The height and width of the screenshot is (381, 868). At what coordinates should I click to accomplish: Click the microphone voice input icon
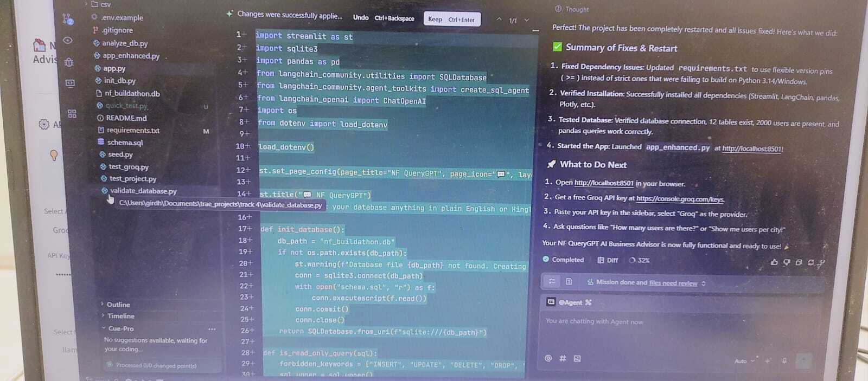click(x=784, y=360)
